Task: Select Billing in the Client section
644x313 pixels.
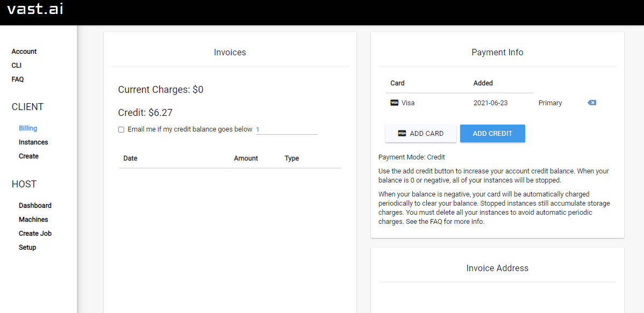Action: pyautogui.click(x=28, y=128)
